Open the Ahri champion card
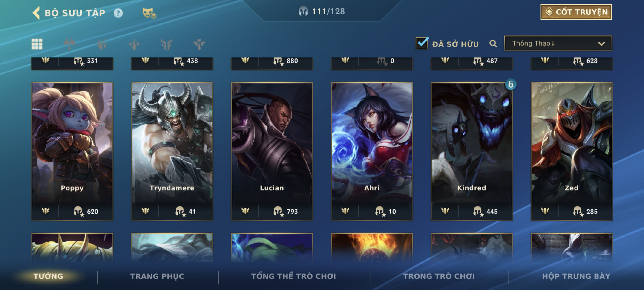 pyautogui.click(x=372, y=151)
